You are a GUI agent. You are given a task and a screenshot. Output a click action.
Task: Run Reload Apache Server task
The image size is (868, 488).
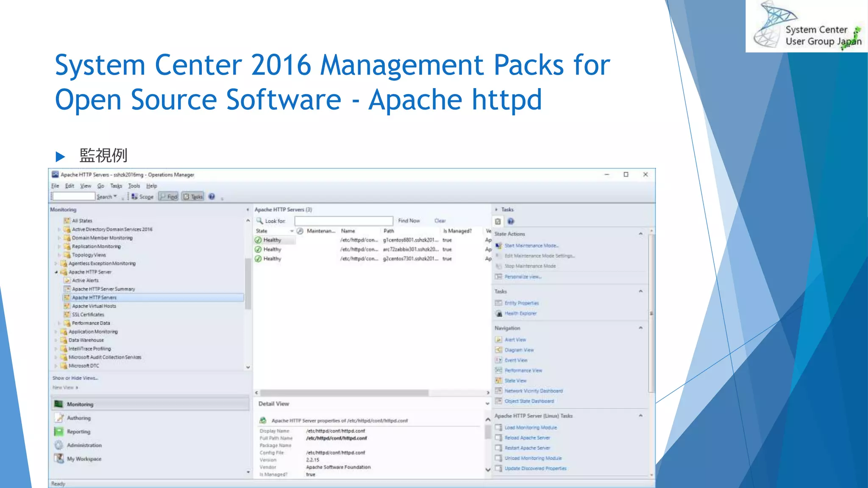click(x=527, y=438)
